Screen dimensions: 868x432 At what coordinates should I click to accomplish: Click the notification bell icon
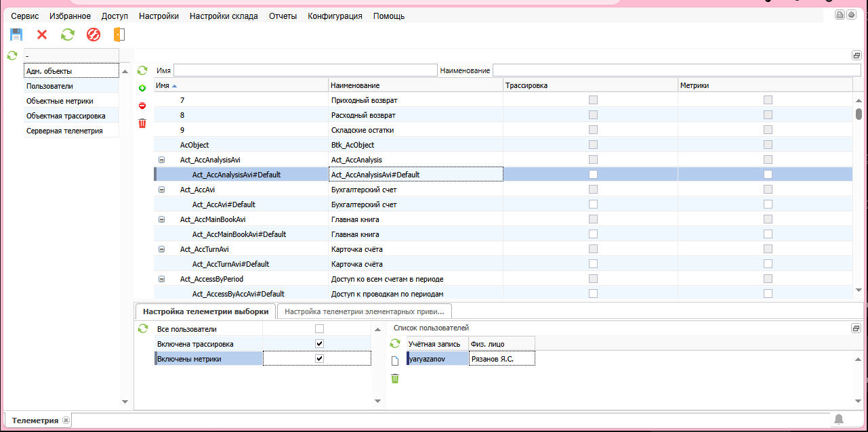click(839, 420)
